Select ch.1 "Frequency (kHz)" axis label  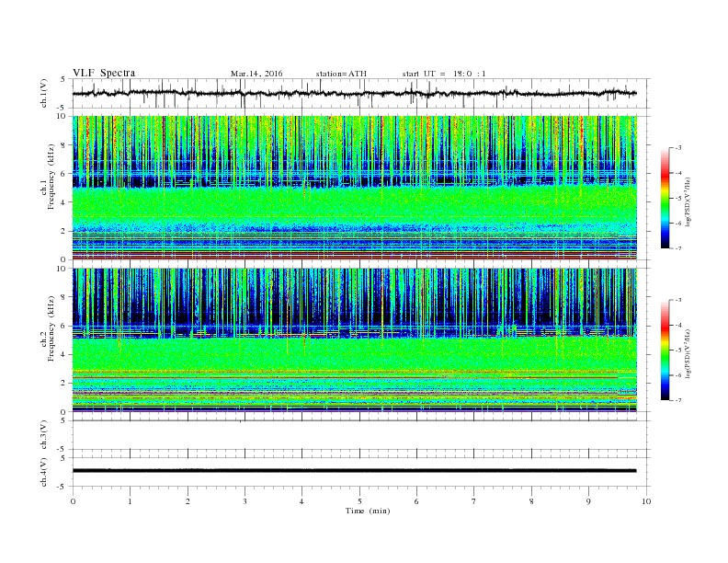pos(51,177)
